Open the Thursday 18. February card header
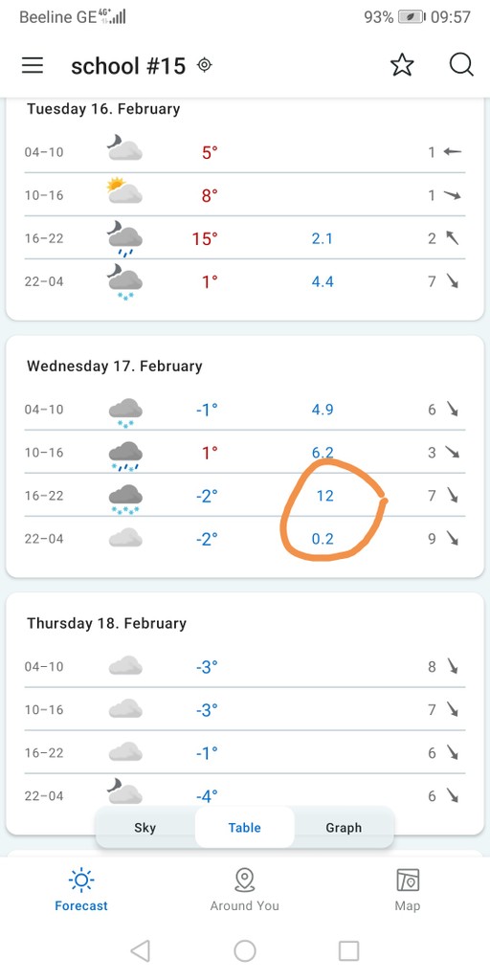Image resolution: width=490 pixels, height=980 pixels. pos(106,624)
